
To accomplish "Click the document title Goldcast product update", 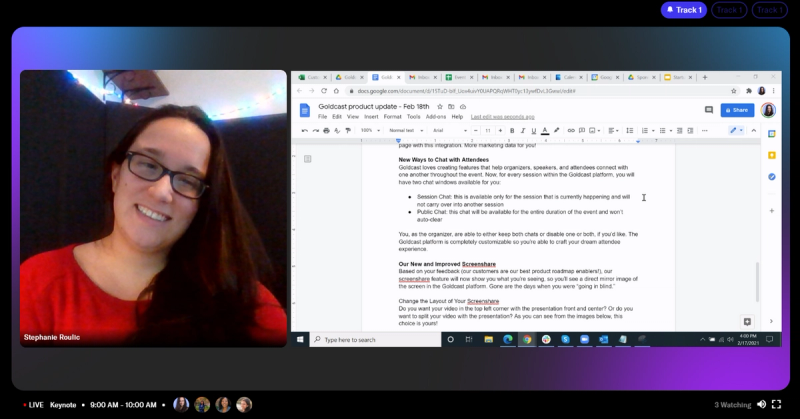I will [373, 107].
